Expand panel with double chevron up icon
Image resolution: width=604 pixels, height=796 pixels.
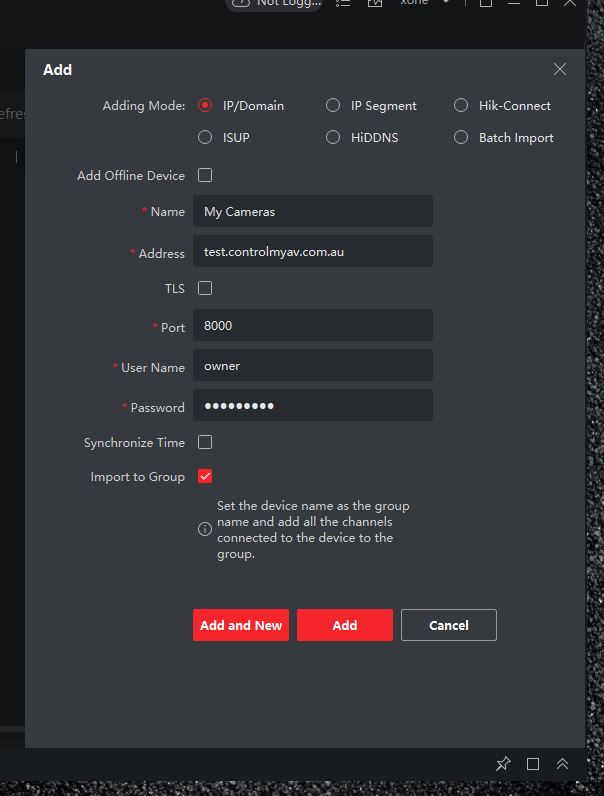(x=562, y=764)
